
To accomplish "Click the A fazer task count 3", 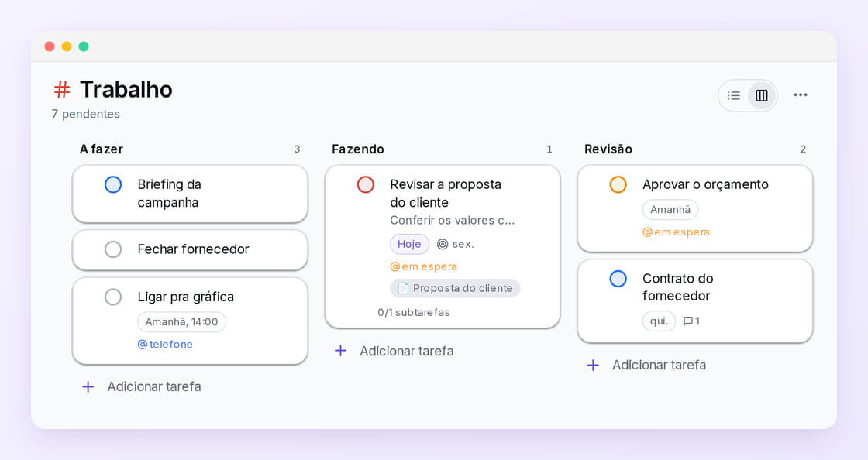I will point(297,149).
